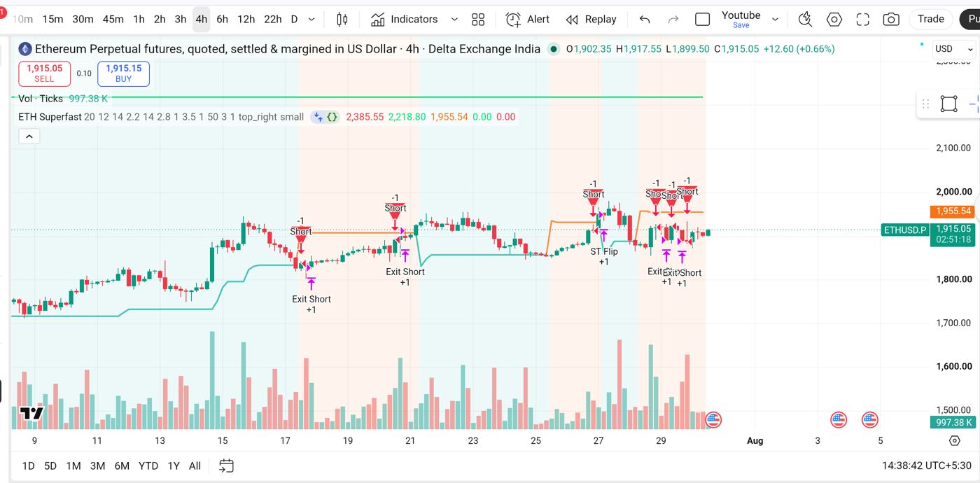The width and height of the screenshot is (980, 483).
Task: Open Ethereum Perpetual futures symbol title
Action: coord(288,49)
